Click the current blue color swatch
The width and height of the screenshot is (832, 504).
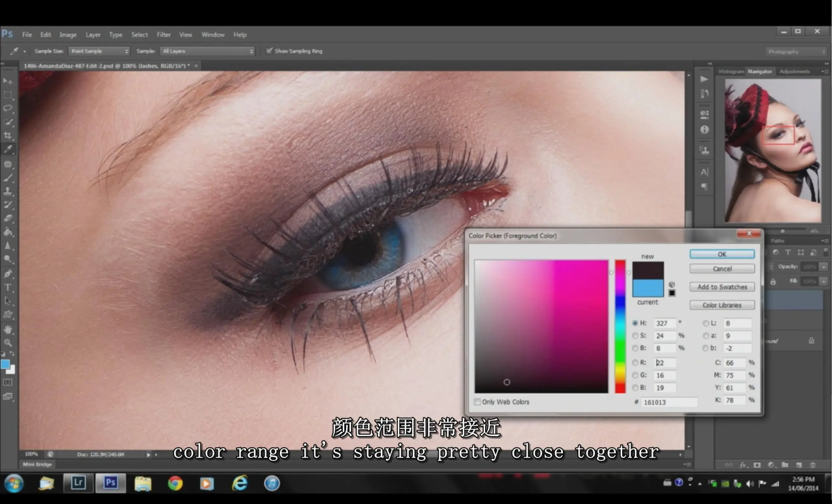pos(648,288)
